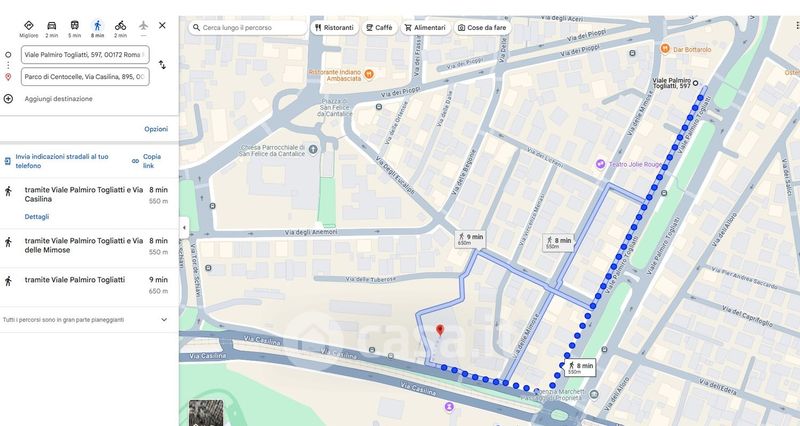This screenshot has height=426, width=800.
Task: Open Dettagli for the first route
Action: 37,216
